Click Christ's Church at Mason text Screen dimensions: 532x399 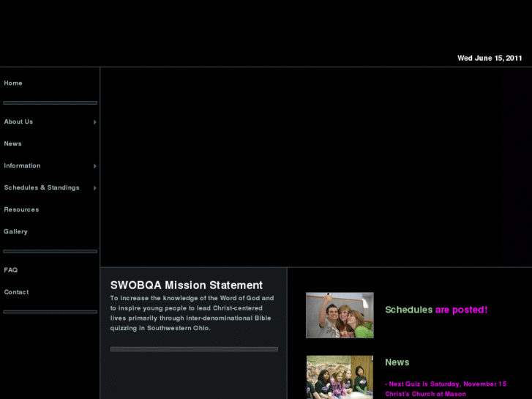(425, 394)
